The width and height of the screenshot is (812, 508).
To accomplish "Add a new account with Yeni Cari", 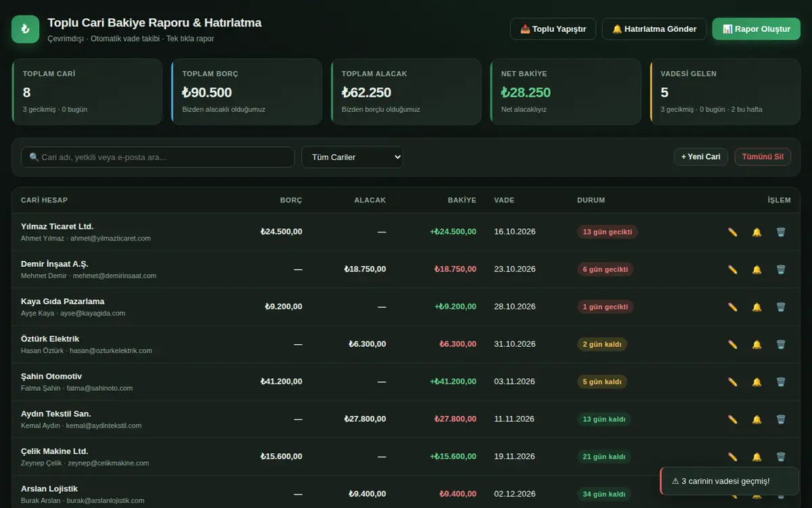I will [700, 157].
